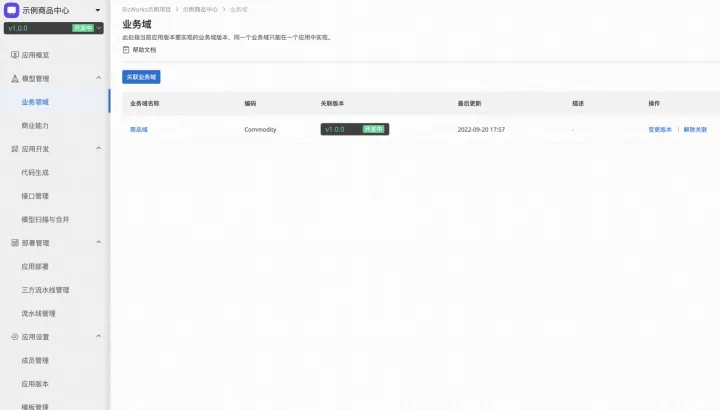The image size is (720, 410).
Task: Open 流水线管理 in the sidebar
Action: pyautogui.click(x=38, y=314)
